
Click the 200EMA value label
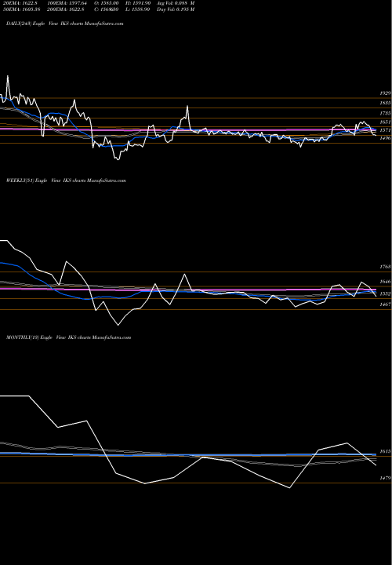(65, 9)
